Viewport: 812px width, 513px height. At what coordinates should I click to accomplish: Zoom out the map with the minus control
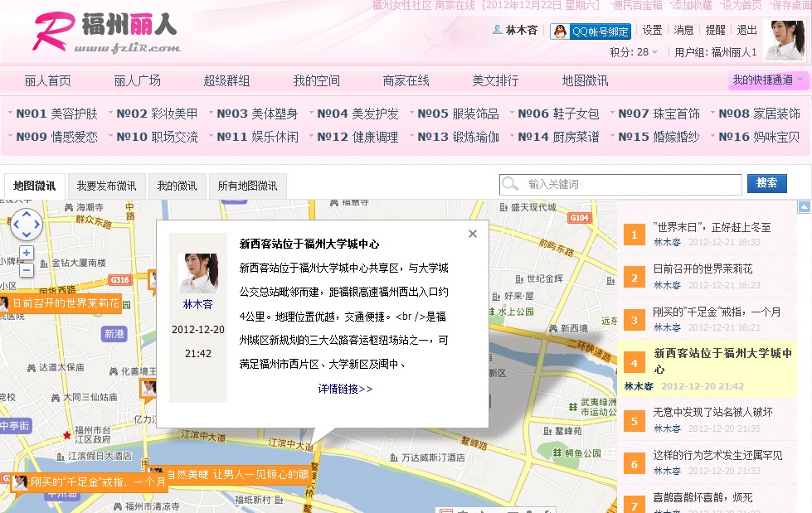coord(26,270)
